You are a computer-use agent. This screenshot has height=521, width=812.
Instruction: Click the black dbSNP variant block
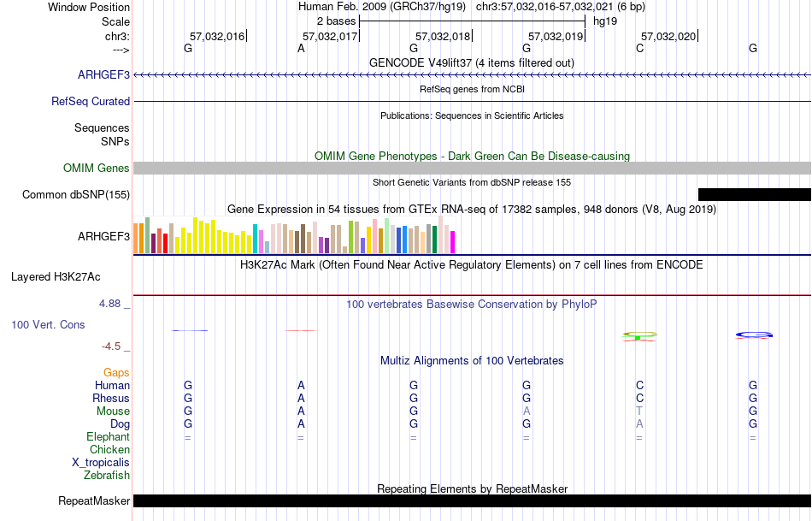[x=755, y=194]
